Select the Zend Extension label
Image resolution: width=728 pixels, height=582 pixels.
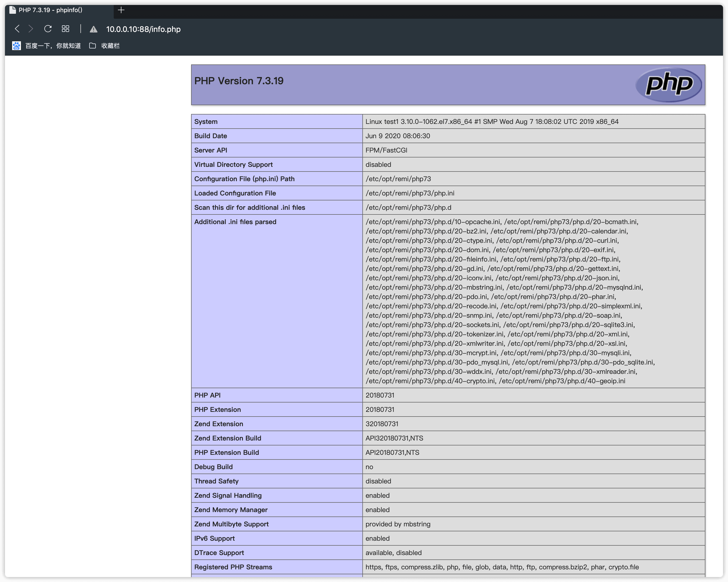click(x=218, y=424)
